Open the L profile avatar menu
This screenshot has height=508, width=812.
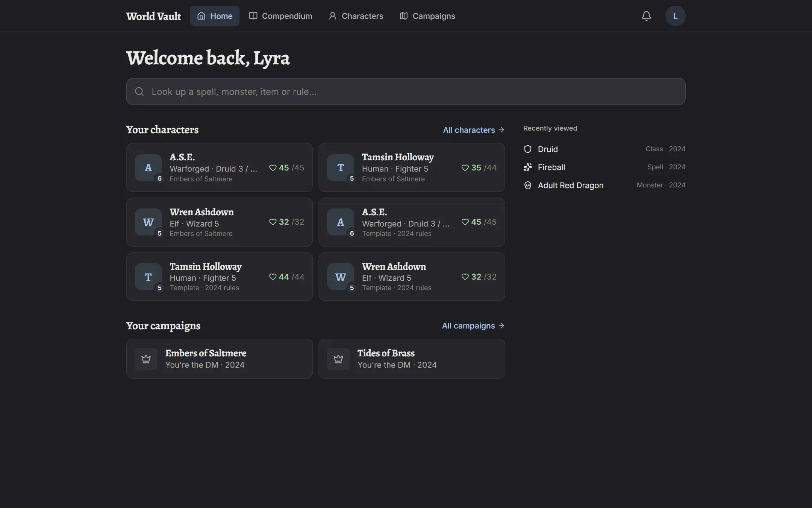tap(675, 16)
